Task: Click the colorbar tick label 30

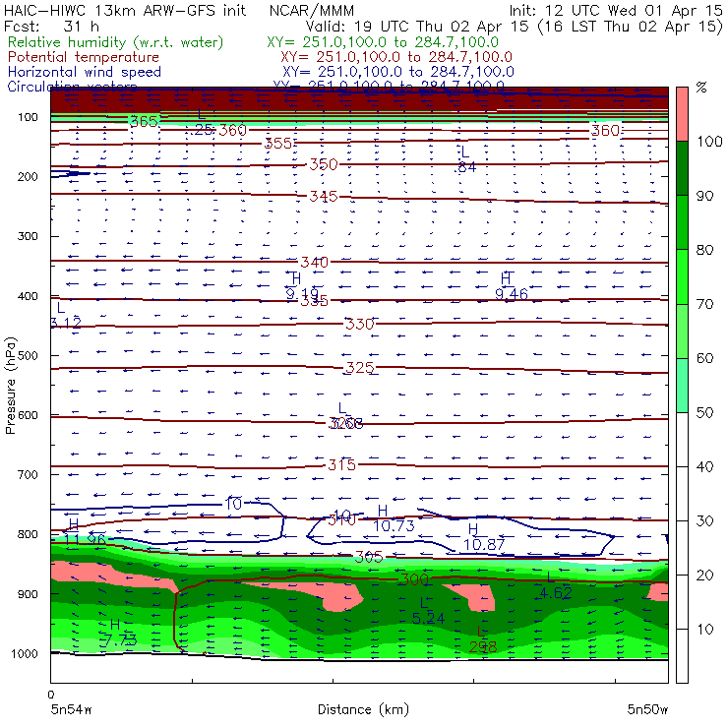Action: coord(704,521)
